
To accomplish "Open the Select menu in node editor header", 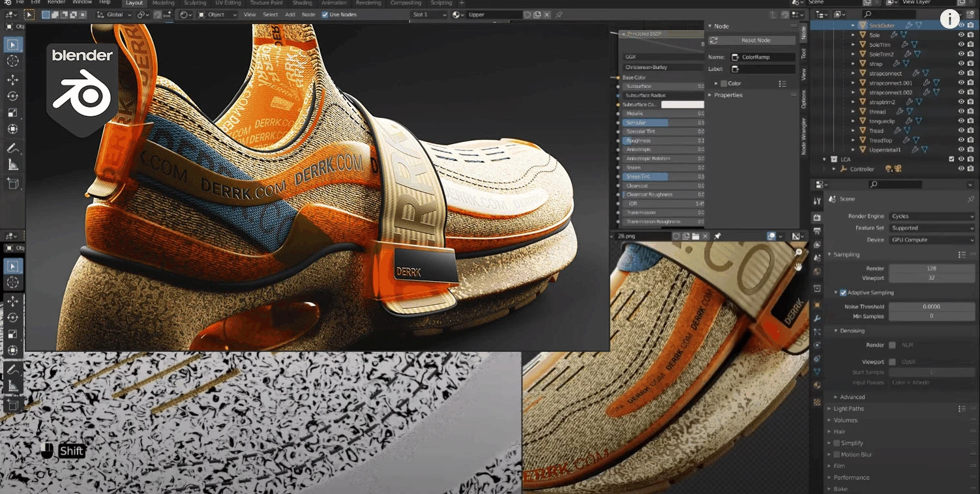I will click(x=270, y=14).
